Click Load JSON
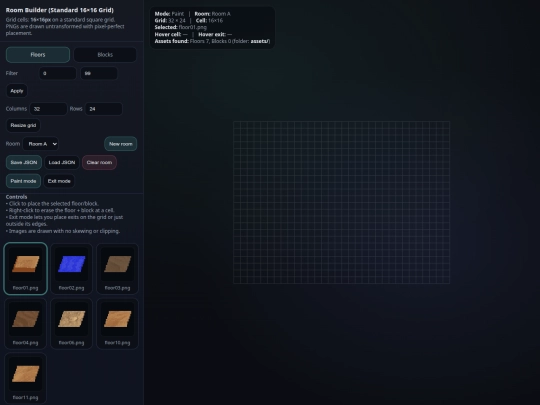540x405 pixels. tap(62, 163)
